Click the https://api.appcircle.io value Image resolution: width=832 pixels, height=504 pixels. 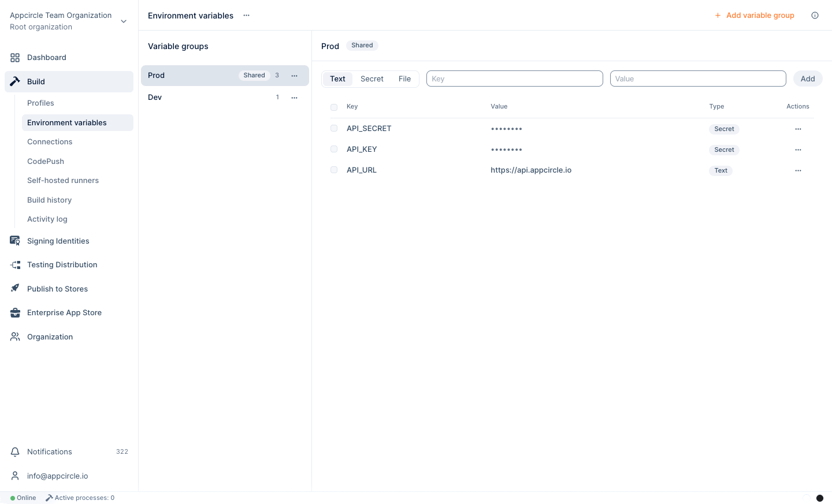point(531,170)
